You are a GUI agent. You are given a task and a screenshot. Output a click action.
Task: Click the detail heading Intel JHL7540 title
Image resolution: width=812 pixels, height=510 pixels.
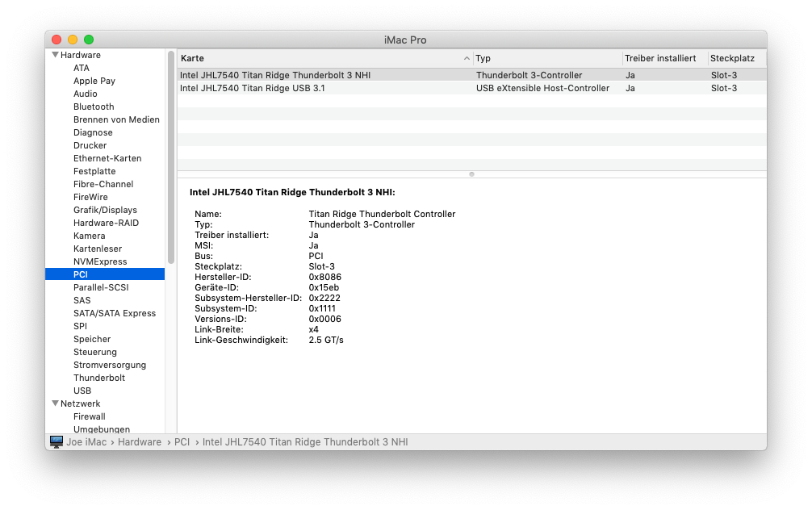[292, 192]
